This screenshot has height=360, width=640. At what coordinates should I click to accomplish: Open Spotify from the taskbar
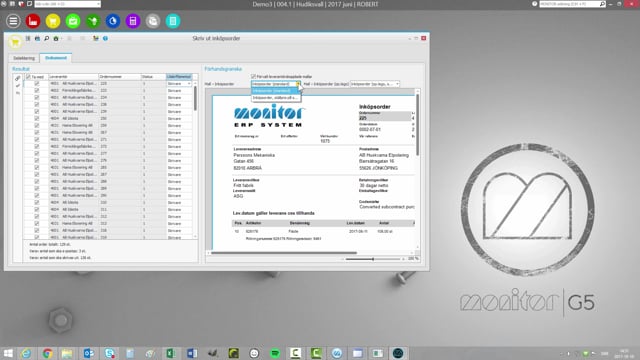tap(275, 353)
